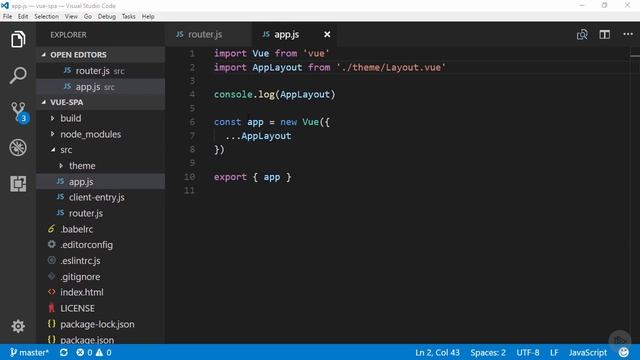Open the LICENSE file
640x360 pixels.
point(101,309)
